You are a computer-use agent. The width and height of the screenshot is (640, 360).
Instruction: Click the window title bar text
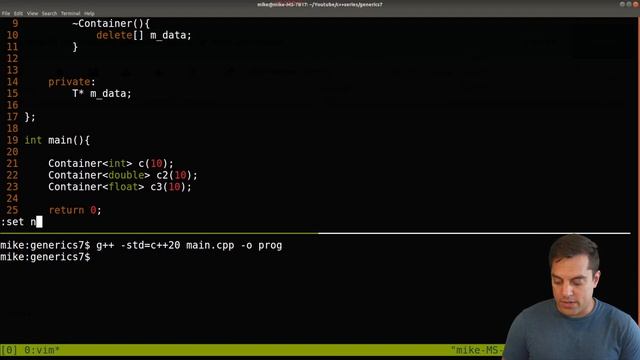(x=320, y=4)
